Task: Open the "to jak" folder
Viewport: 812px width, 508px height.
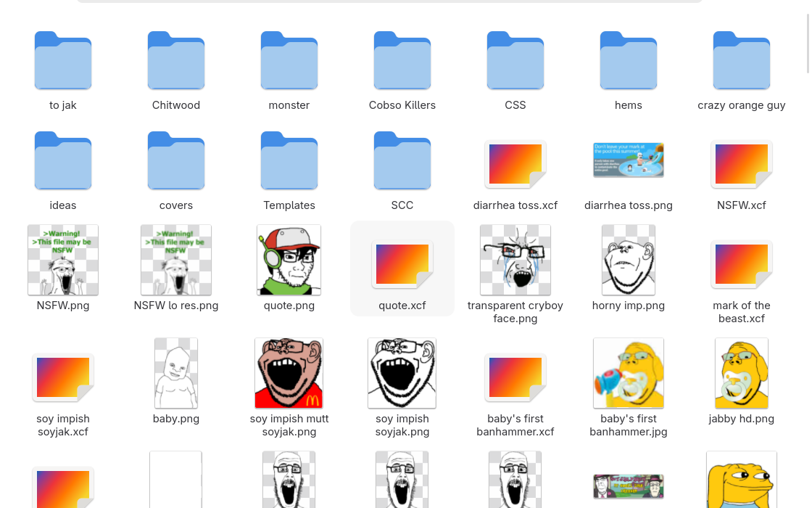Action: (x=63, y=61)
